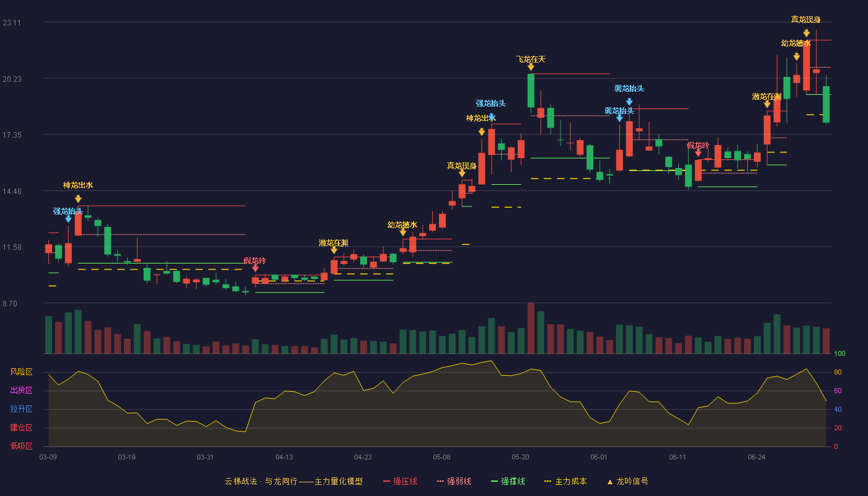Viewport: 868px width, 496px height.
Task: Click the blue 40 indicator axis value
Action: 838,409
